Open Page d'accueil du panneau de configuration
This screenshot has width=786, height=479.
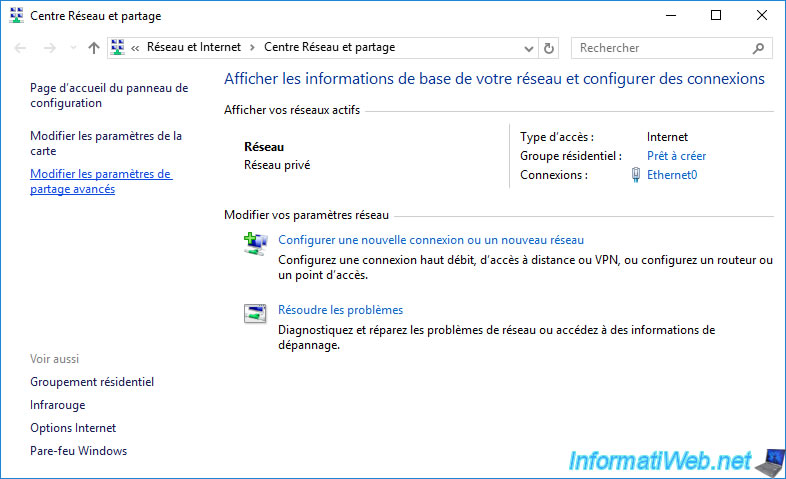(109, 95)
